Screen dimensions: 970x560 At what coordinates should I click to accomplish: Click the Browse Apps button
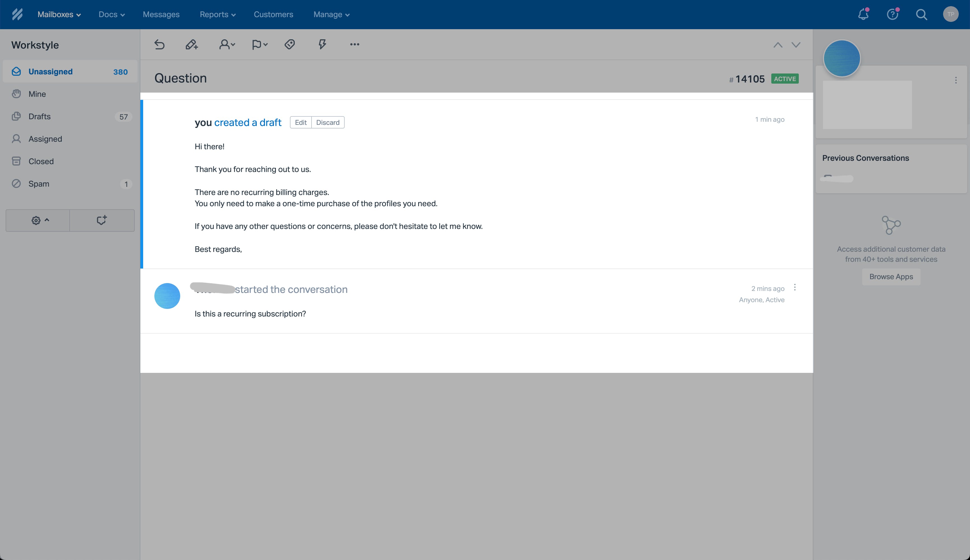(891, 277)
